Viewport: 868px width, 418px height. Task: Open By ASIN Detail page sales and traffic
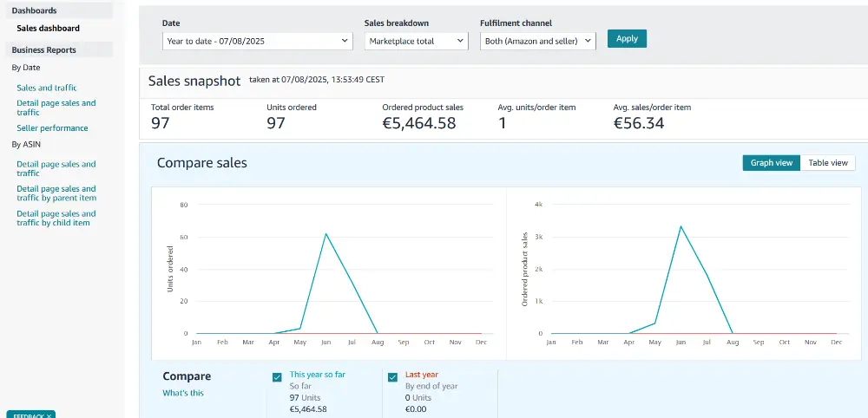56,168
